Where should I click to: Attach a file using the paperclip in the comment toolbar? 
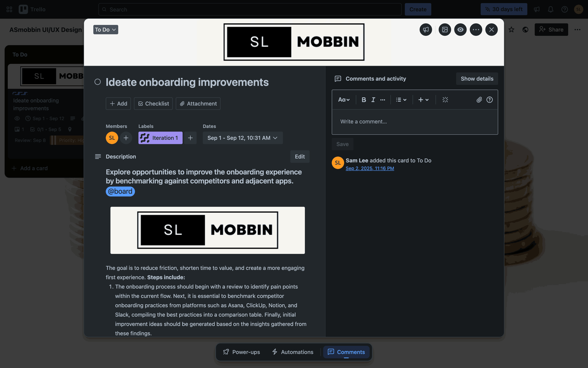click(x=479, y=100)
